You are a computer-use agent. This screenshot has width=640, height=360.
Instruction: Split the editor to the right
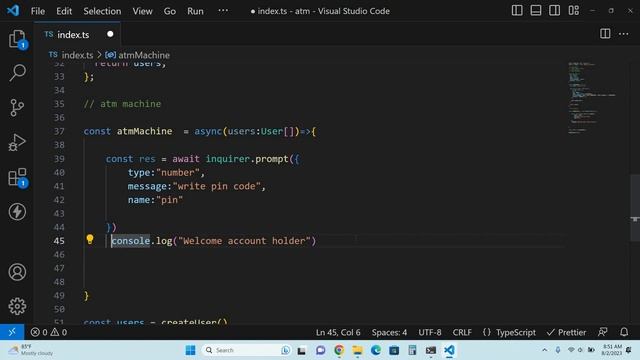pos(605,34)
